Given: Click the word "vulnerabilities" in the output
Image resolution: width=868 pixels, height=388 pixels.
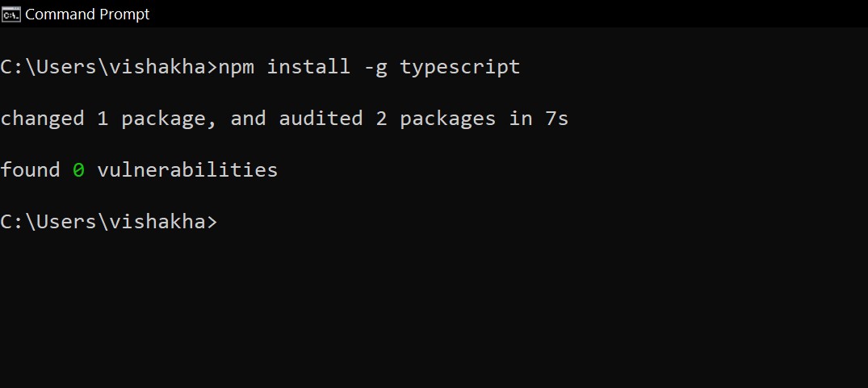Looking at the screenshot, I should click(187, 170).
